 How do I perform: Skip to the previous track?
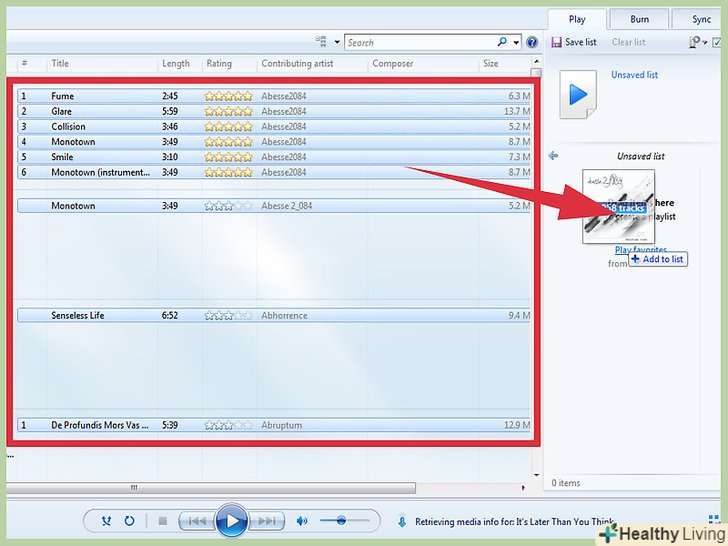click(x=197, y=521)
